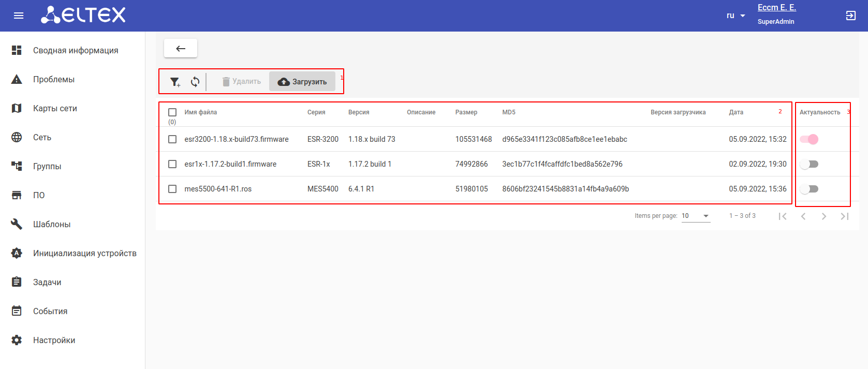This screenshot has width=868, height=369.
Task: Check the esr3200-1.18.x-build73.firmware row
Action: [172, 139]
